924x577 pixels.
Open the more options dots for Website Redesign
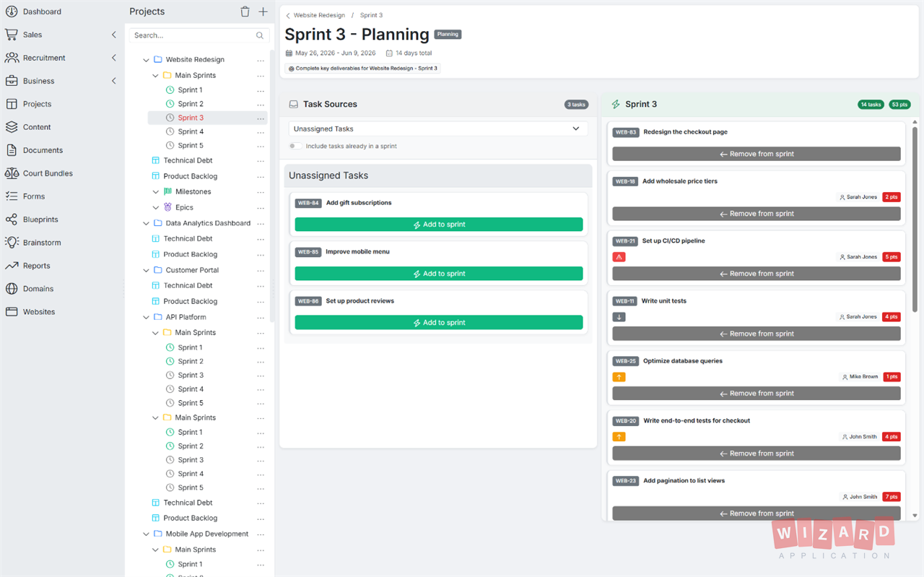[261, 60]
